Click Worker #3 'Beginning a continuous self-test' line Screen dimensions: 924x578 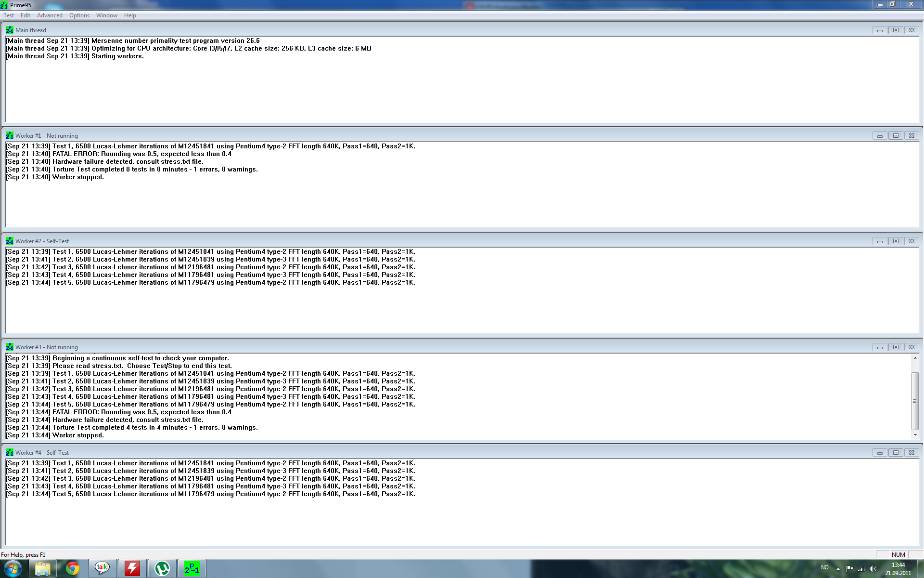pos(117,358)
